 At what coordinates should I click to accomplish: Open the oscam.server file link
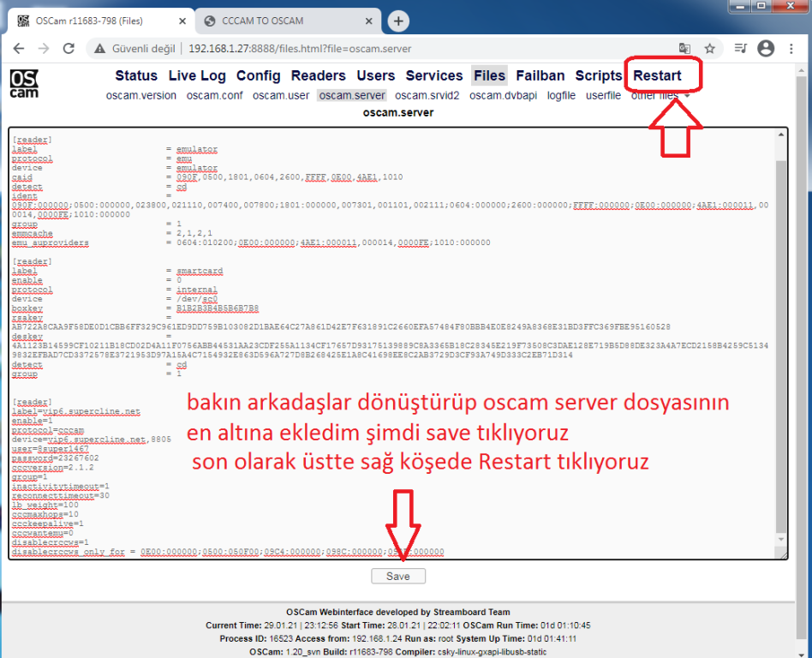click(x=352, y=96)
